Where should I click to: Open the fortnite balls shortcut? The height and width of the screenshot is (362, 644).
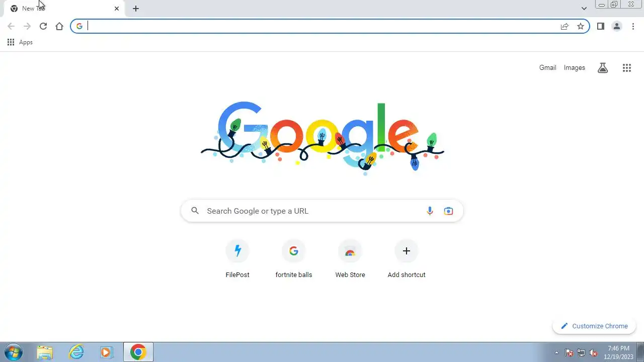[x=294, y=259]
